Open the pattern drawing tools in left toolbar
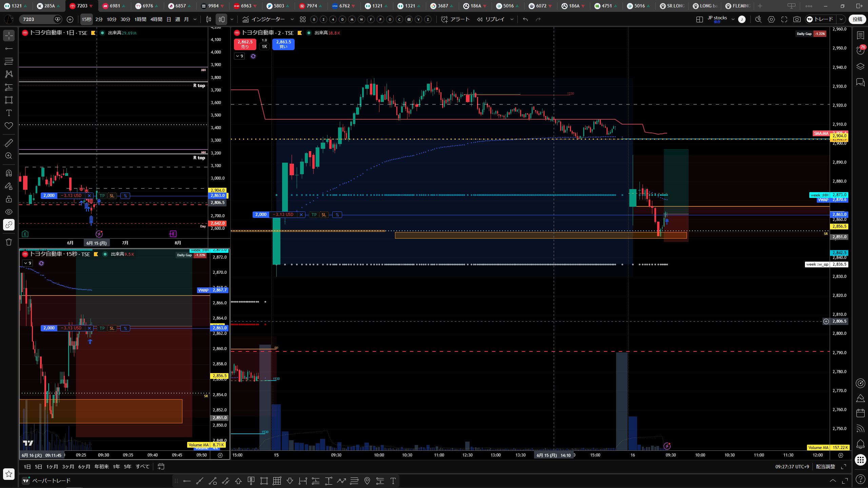 point(9,74)
